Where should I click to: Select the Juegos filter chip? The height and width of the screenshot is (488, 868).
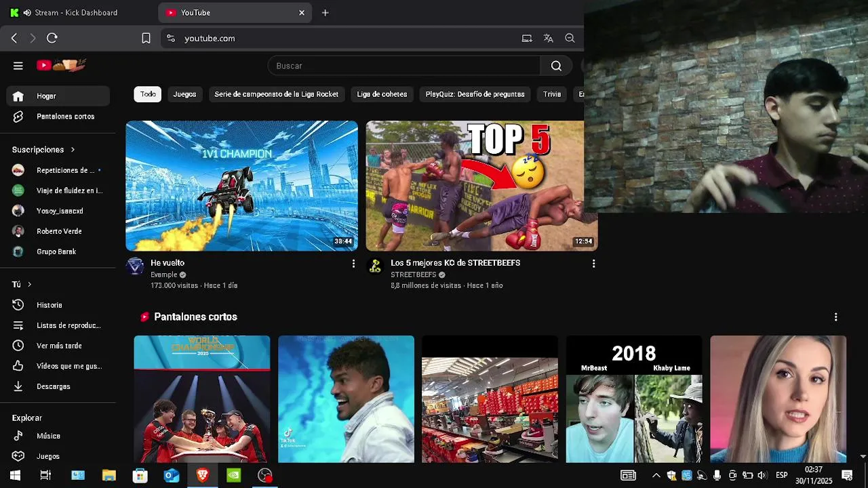(x=184, y=94)
